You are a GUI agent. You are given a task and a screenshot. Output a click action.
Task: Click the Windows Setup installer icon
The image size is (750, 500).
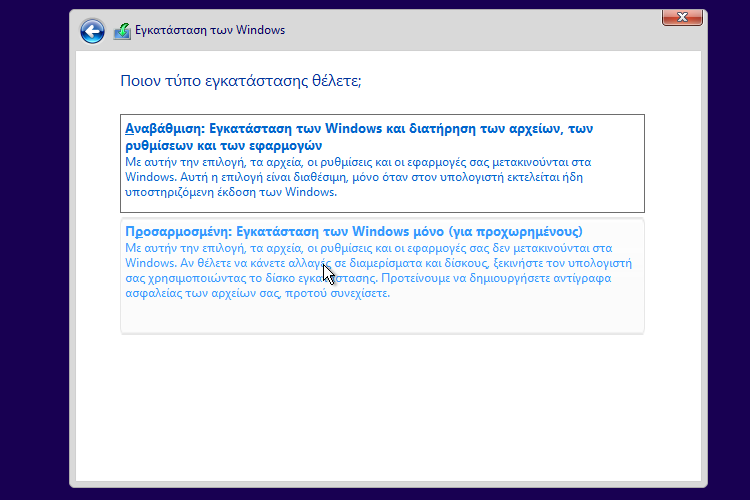click(122, 31)
